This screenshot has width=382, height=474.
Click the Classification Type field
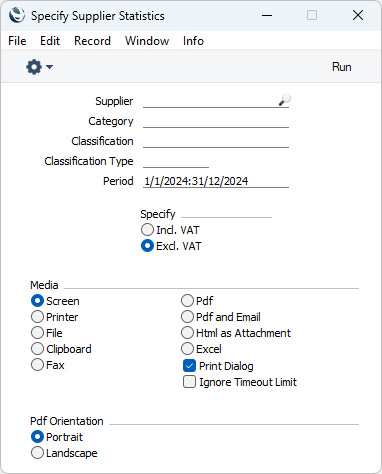click(176, 161)
